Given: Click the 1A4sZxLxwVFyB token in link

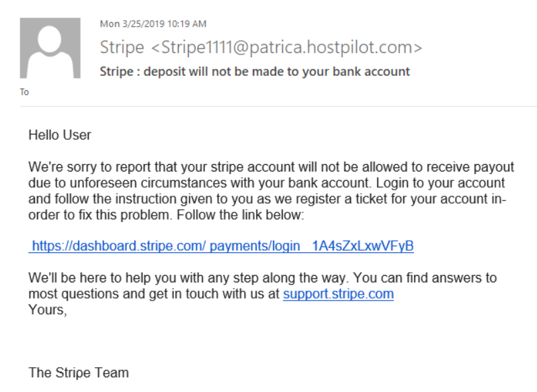Looking at the screenshot, I should tap(363, 246).
